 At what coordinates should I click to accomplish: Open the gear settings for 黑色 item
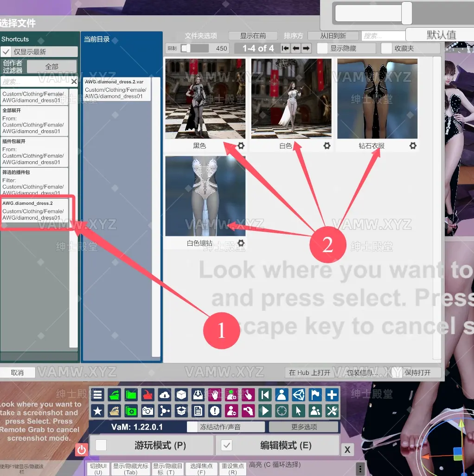241,146
